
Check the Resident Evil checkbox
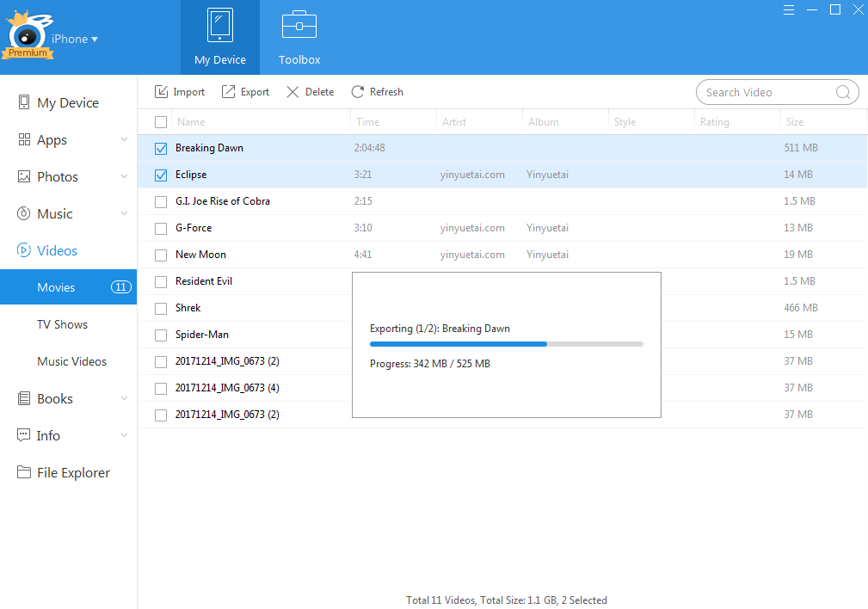161,282
